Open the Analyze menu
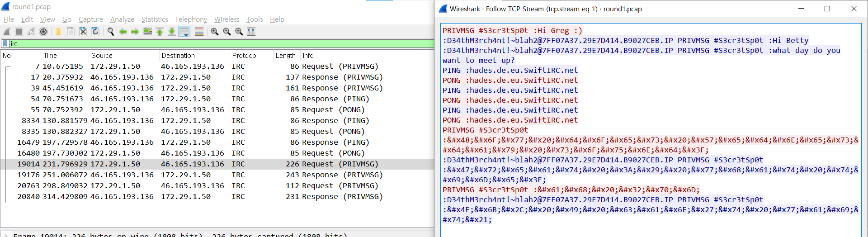The image size is (868, 237). click(122, 19)
